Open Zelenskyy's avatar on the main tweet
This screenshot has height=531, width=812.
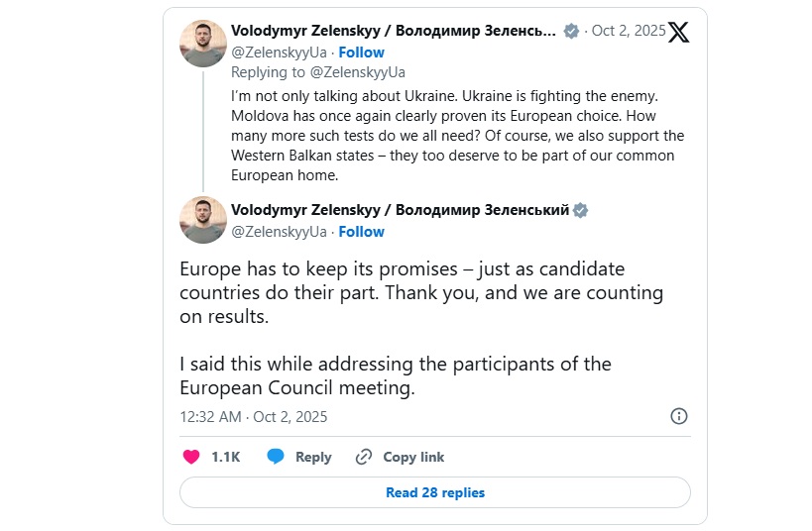[x=203, y=220]
